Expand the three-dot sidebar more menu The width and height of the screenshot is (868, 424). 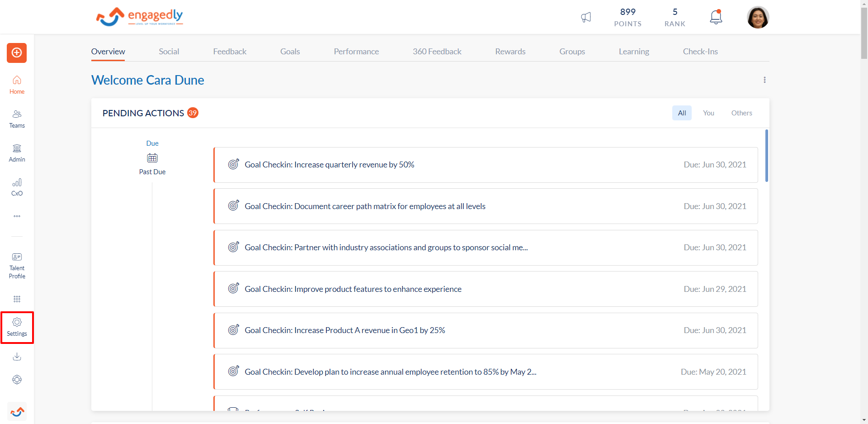pyautogui.click(x=17, y=216)
